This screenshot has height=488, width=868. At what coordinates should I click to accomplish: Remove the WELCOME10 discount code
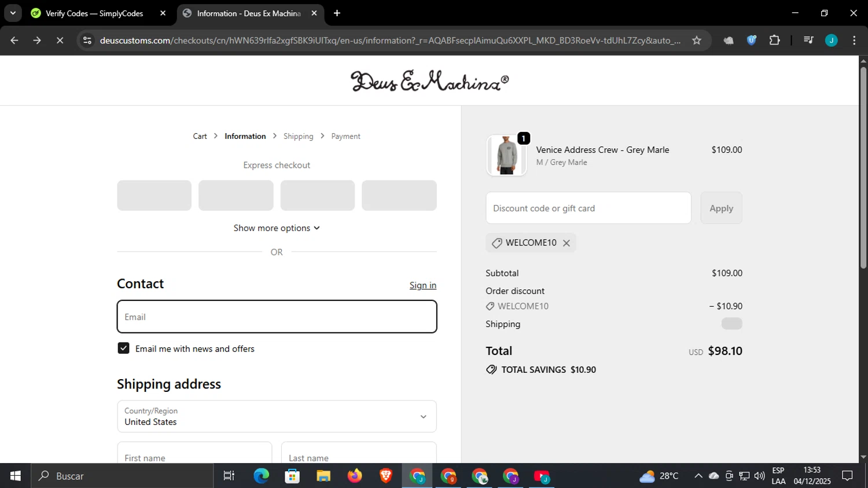tap(567, 243)
